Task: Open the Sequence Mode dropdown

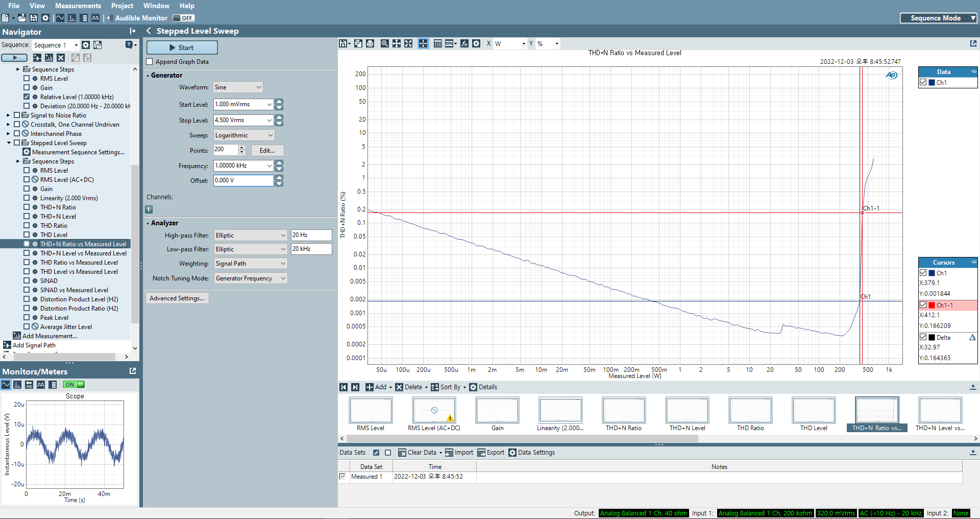Action: [938, 18]
